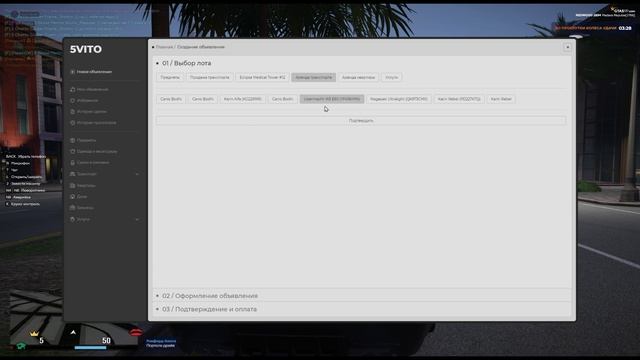Go to Главная via breadcrumb link
The image size is (640, 360).
coord(164,47)
